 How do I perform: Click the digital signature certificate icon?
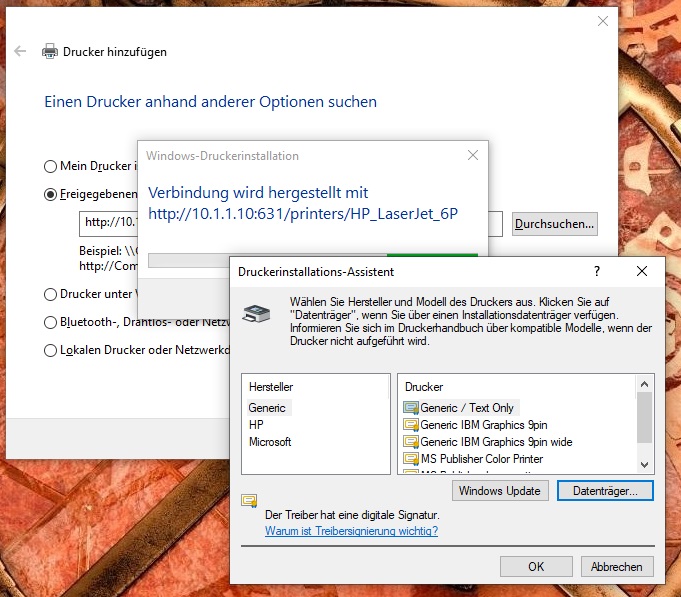coord(249,501)
